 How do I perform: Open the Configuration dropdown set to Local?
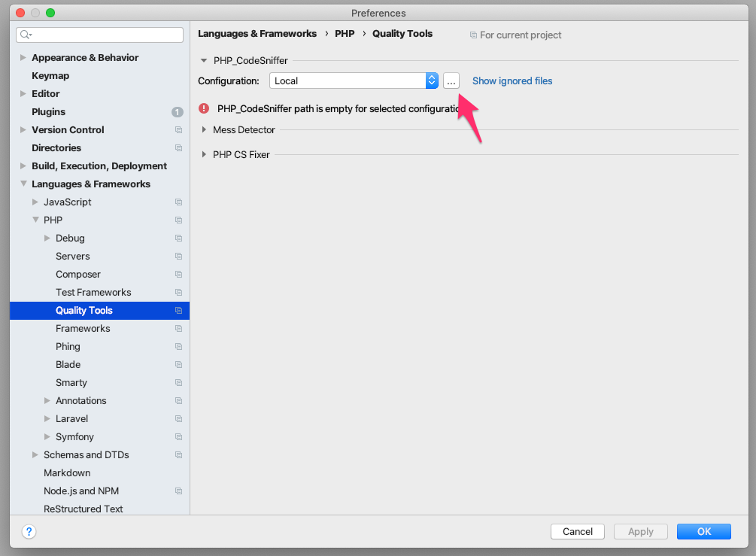click(354, 81)
